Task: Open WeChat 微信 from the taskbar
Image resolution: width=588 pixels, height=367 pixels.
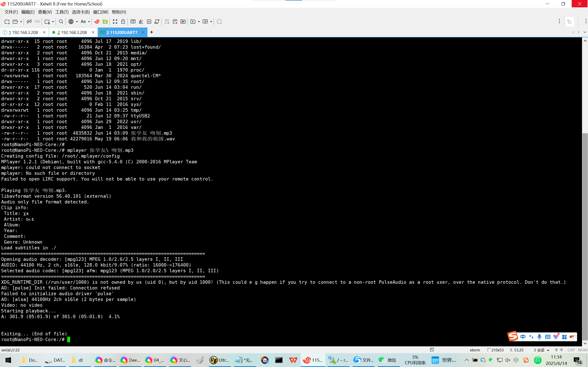Action: [387, 360]
